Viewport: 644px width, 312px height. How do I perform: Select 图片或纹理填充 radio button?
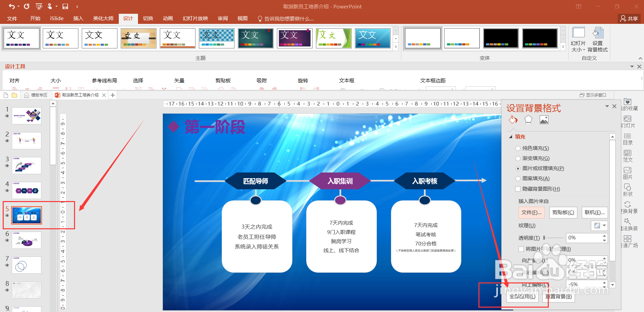click(x=518, y=168)
